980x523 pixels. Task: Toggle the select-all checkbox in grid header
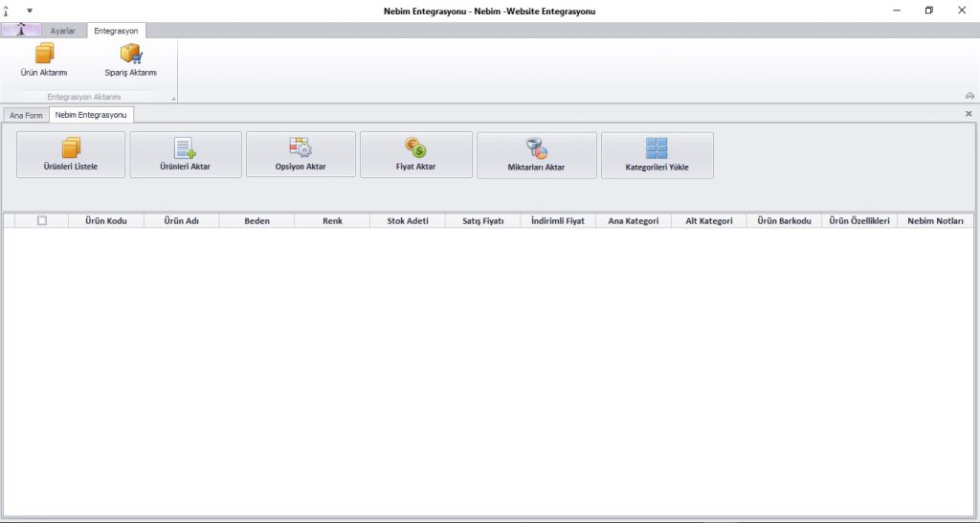coord(42,220)
